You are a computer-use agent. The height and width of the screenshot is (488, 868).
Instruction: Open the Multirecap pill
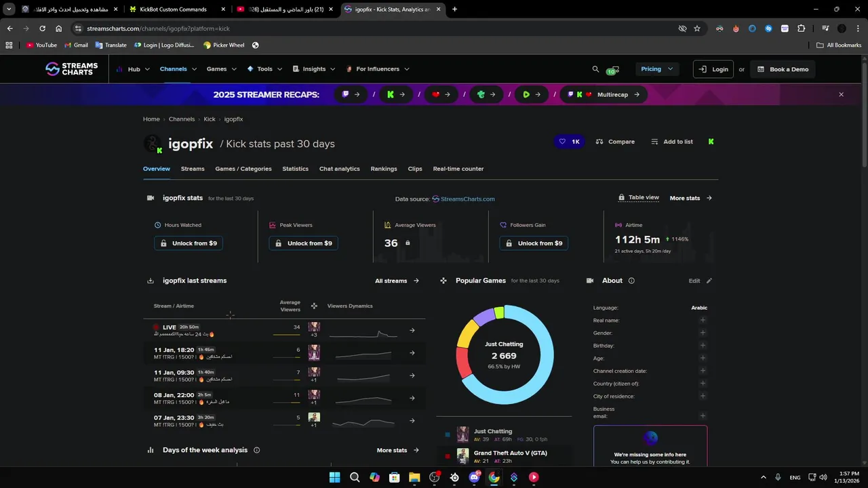click(x=604, y=95)
